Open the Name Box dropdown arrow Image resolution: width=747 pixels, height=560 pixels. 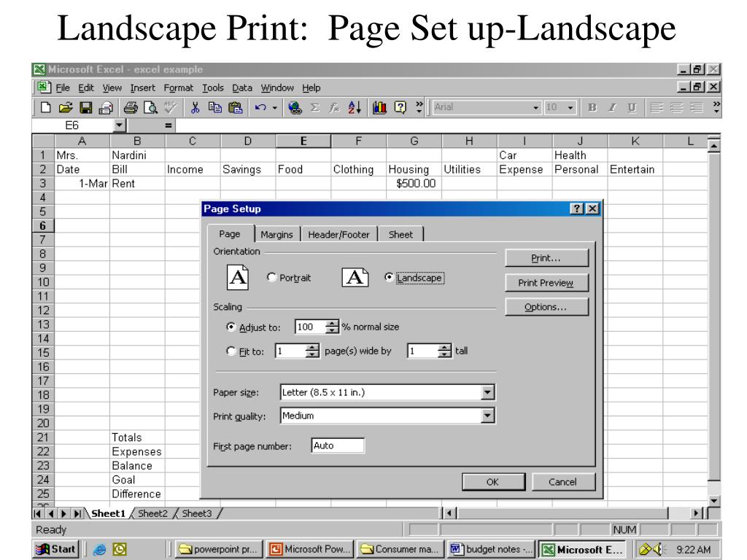coord(120,125)
